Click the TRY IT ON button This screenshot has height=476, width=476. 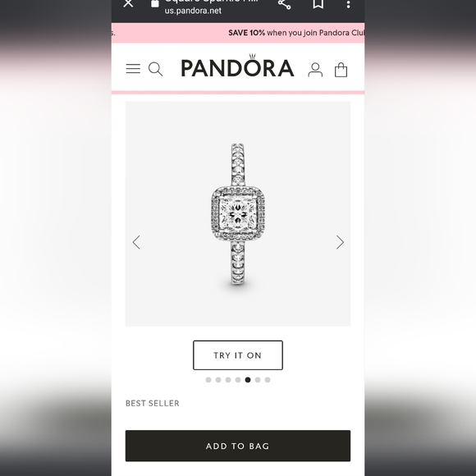[238, 355]
